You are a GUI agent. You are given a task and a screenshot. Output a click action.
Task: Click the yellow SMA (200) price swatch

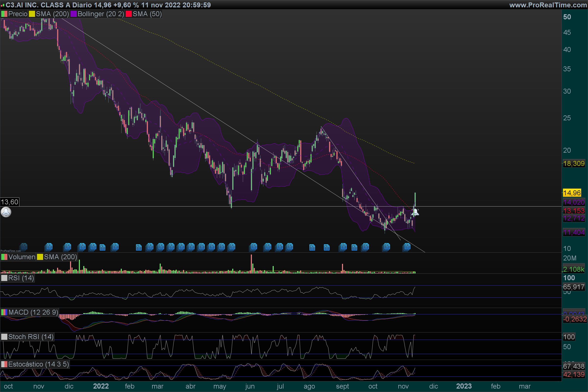[x=32, y=14]
